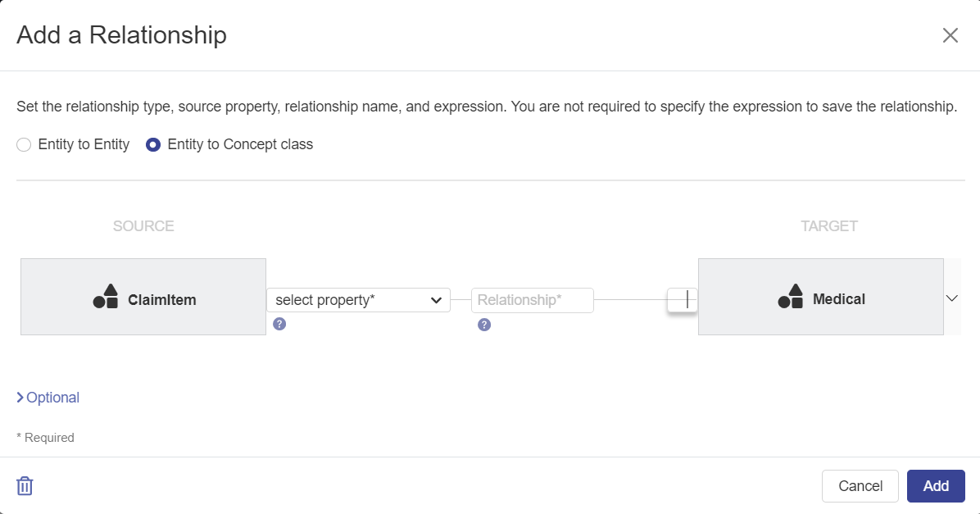Click inside the Relationship name field

pyautogui.click(x=532, y=300)
